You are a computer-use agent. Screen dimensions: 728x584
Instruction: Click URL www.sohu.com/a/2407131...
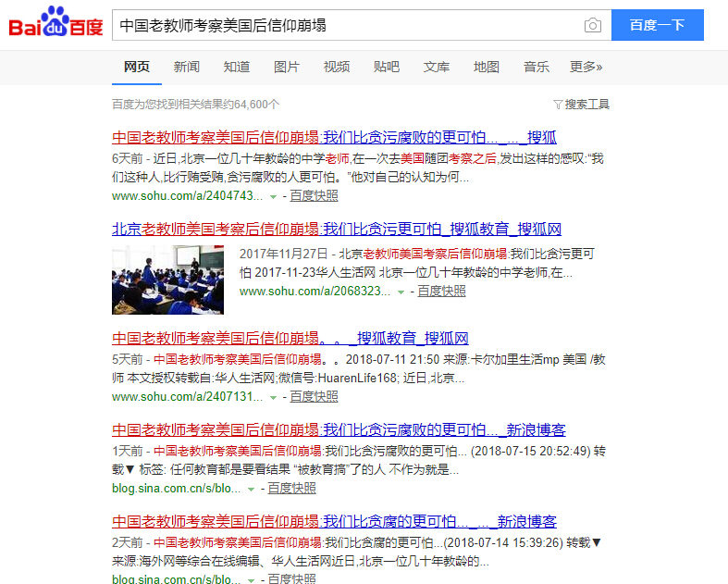coord(187,397)
